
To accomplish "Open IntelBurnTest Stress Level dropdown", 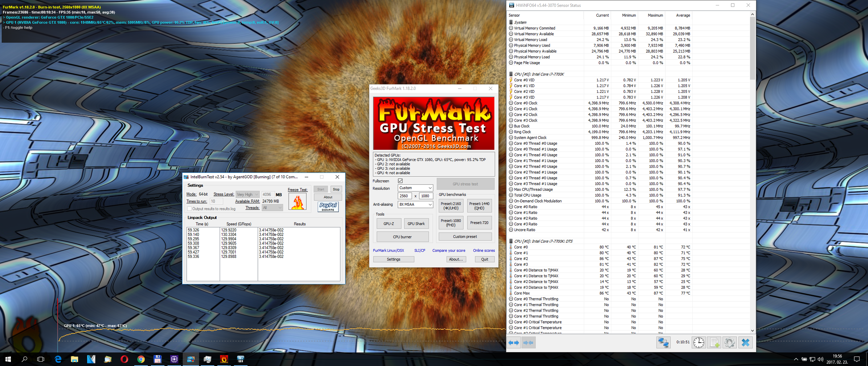I will pyautogui.click(x=247, y=194).
